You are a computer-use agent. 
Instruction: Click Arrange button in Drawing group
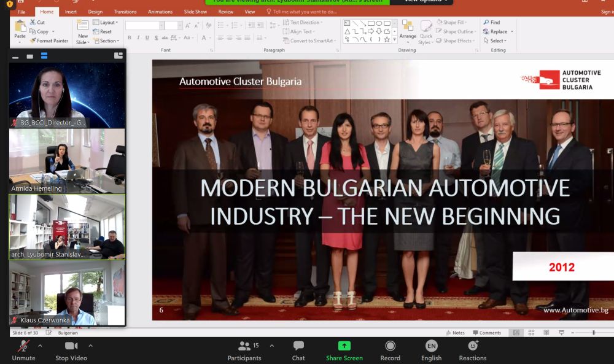tap(408, 31)
